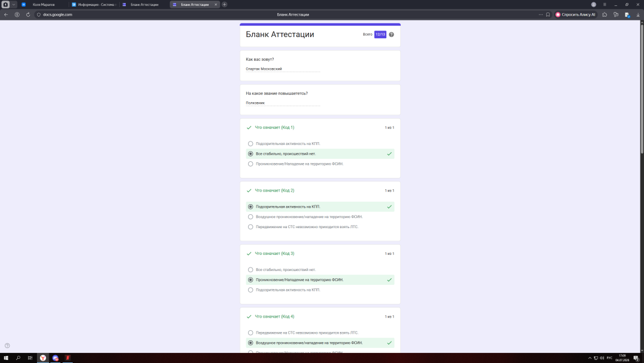Screen dimensions: 644x363
Task: Open the new tab plus button
Action: tap(224, 5)
